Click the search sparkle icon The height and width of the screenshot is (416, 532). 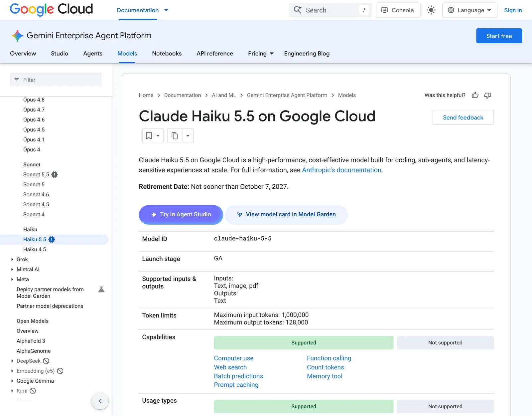[x=298, y=10]
